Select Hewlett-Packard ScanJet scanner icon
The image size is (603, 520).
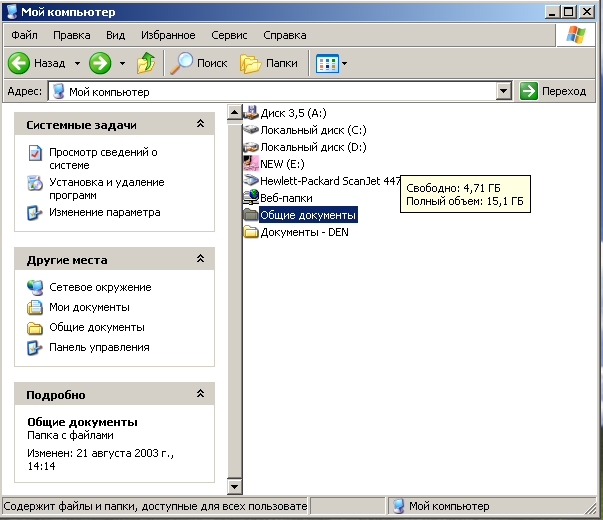pos(251,180)
